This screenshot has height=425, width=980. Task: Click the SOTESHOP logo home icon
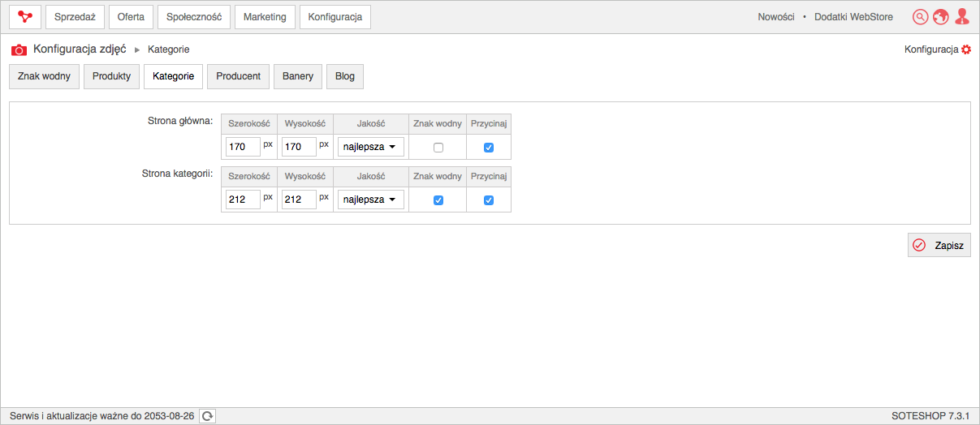(25, 17)
